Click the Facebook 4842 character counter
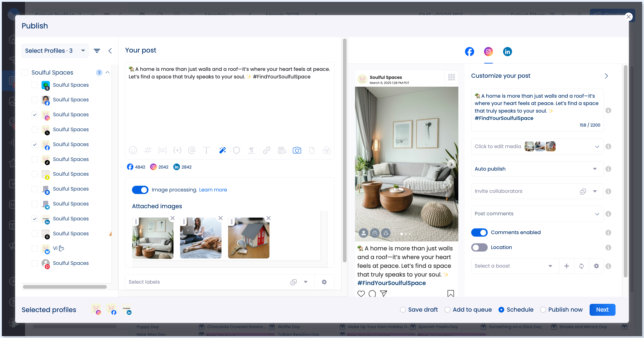 point(136,167)
